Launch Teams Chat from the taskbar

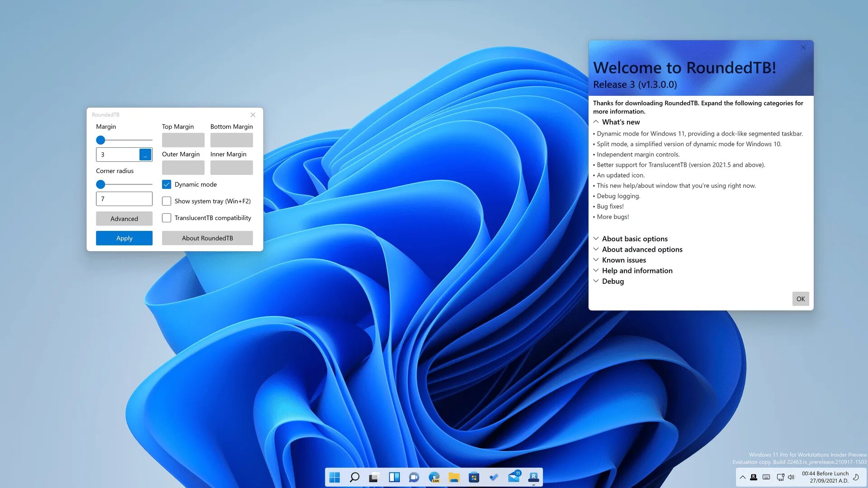pyautogui.click(x=414, y=477)
